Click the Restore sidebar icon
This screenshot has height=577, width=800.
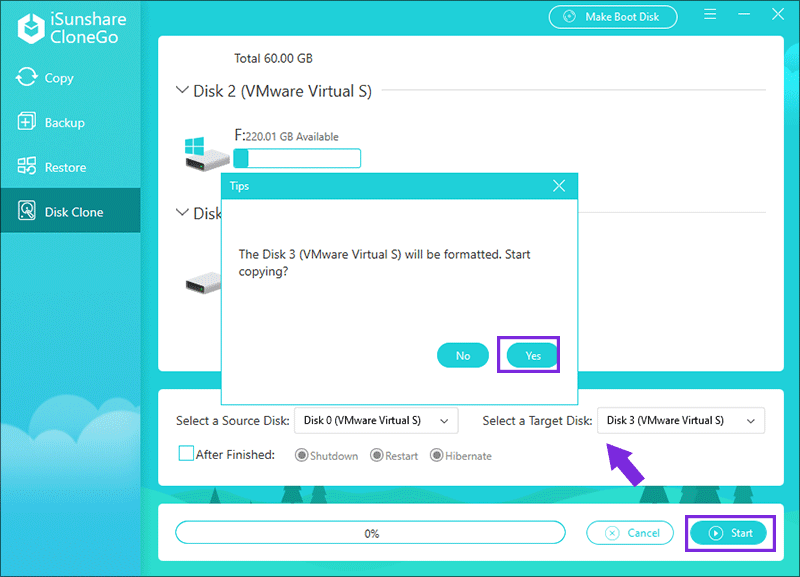27,167
